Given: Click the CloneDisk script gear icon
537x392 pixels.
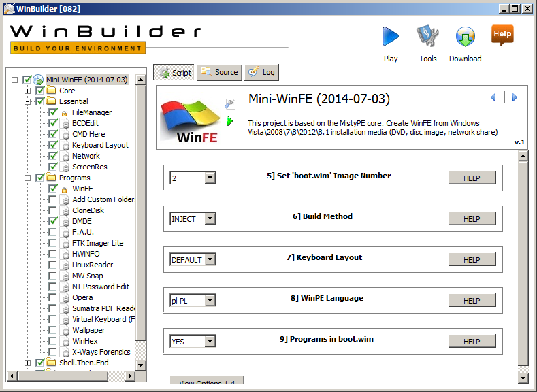Looking at the screenshot, I should [65, 210].
